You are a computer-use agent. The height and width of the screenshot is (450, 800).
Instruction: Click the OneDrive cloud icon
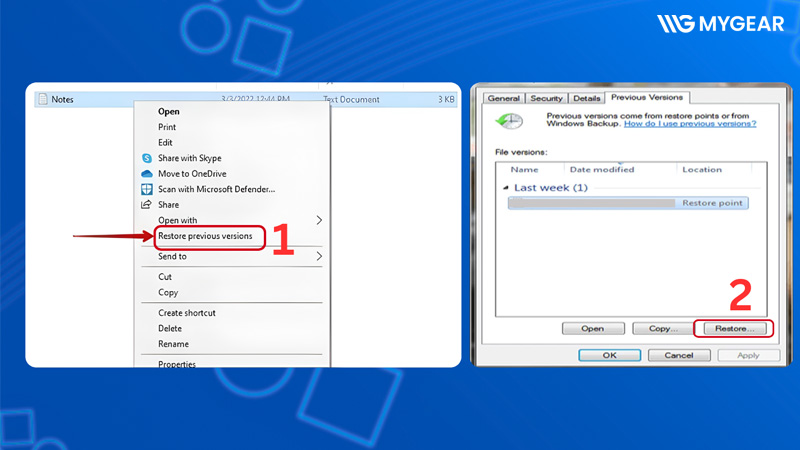(x=146, y=173)
